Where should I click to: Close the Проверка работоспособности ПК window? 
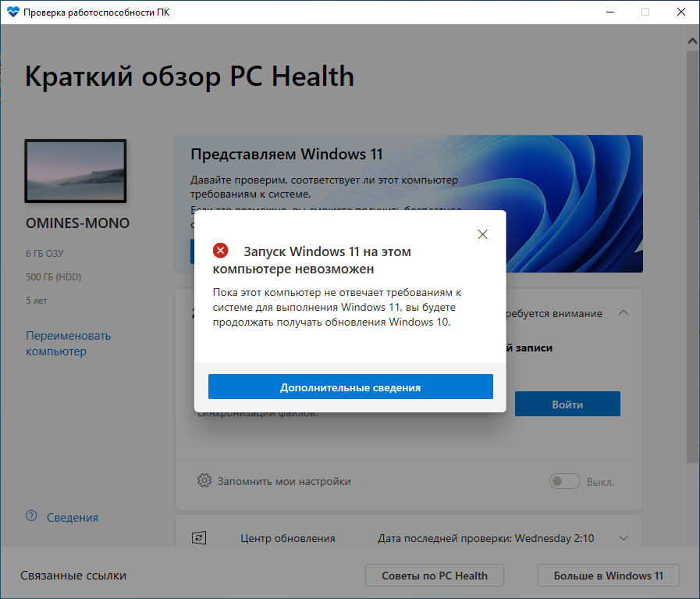(x=680, y=12)
